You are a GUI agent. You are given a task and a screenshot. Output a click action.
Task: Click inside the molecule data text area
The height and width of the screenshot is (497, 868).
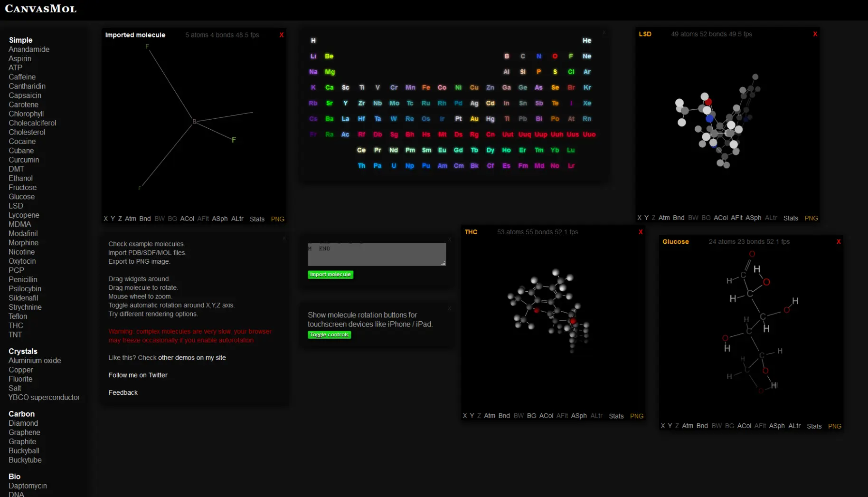click(377, 254)
